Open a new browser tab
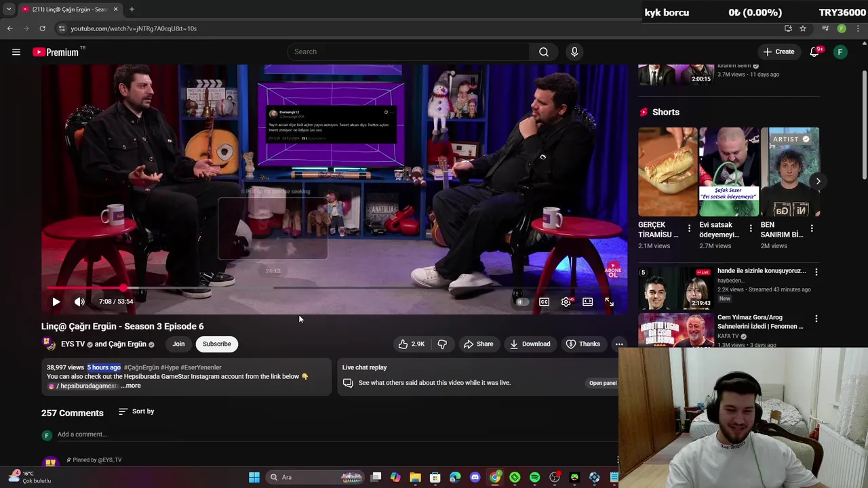The height and width of the screenshot is (488, 868). pos(132,9)
